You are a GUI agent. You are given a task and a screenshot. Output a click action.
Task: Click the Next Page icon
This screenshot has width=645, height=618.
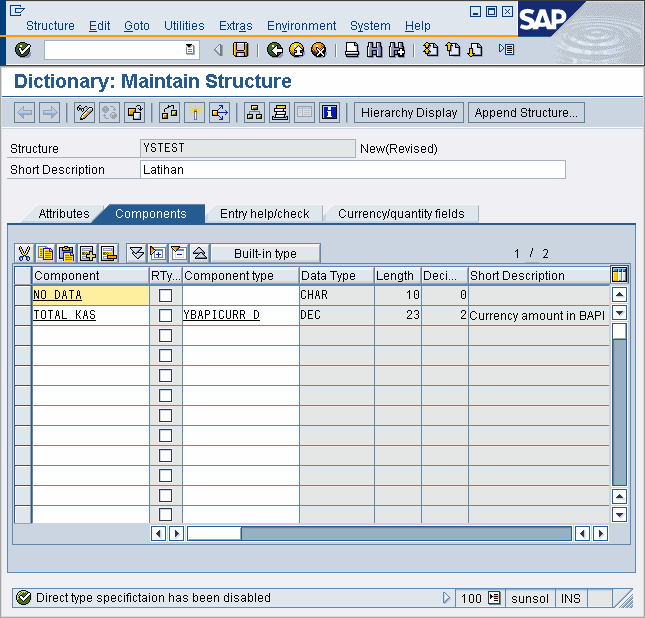[475, 50]
